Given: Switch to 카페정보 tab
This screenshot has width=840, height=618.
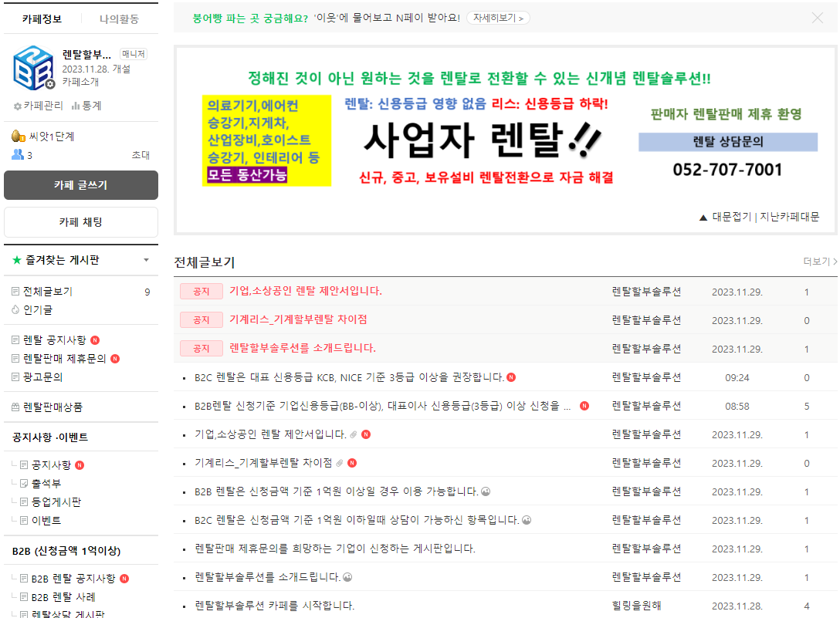Looking at the screenshot, I should 42,19.
